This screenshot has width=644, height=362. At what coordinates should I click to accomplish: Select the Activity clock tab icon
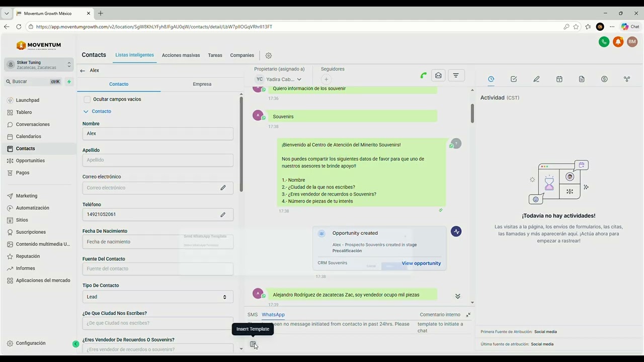click(491, 79)
